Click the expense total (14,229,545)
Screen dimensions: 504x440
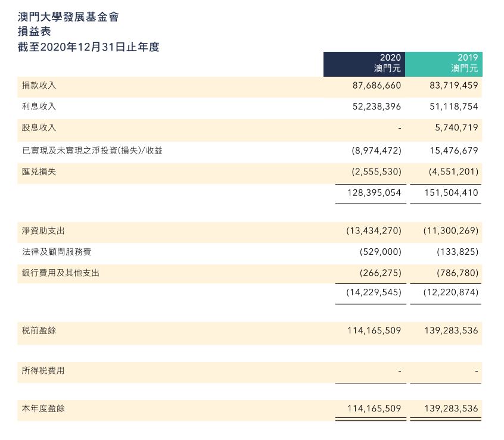374,292
